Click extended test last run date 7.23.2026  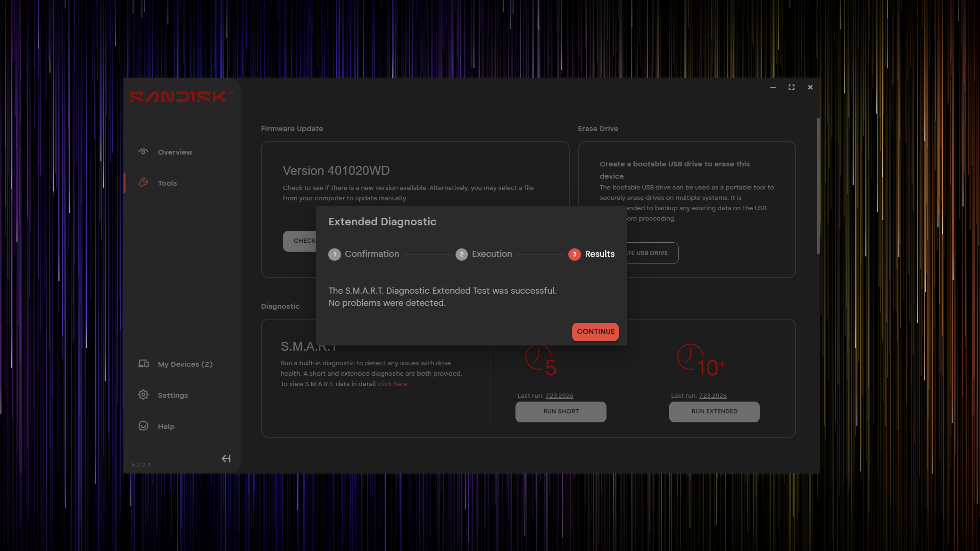713,396
